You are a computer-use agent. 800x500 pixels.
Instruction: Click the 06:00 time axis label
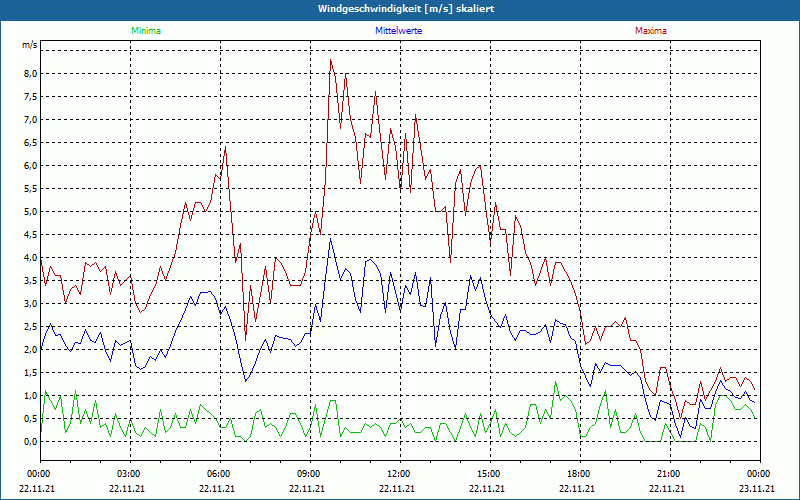click(x=220, y=474)
